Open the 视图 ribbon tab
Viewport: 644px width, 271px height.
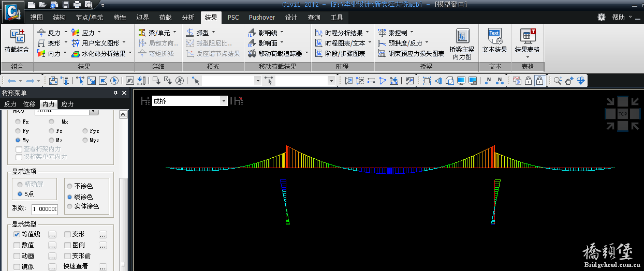point(37,17)
